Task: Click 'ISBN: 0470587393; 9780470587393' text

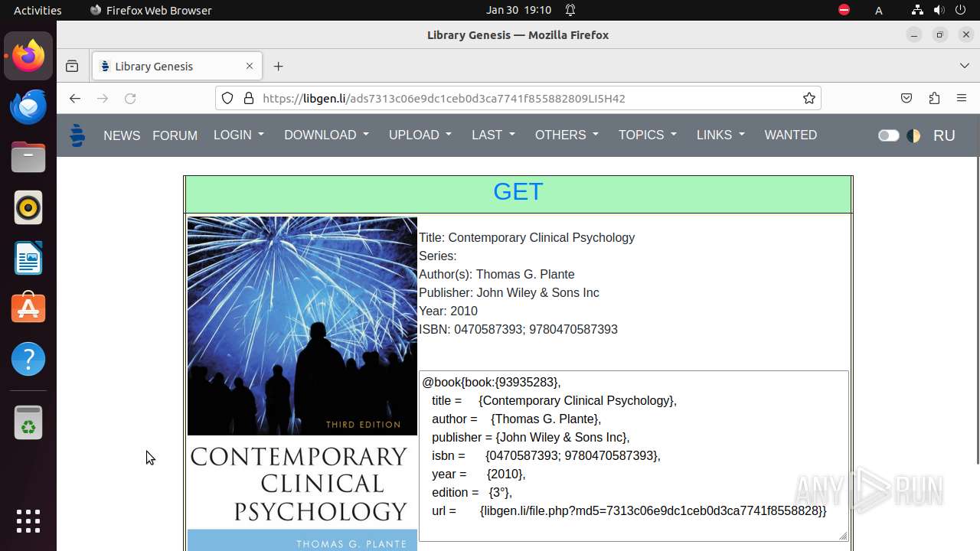Action: tap(518, 329)
